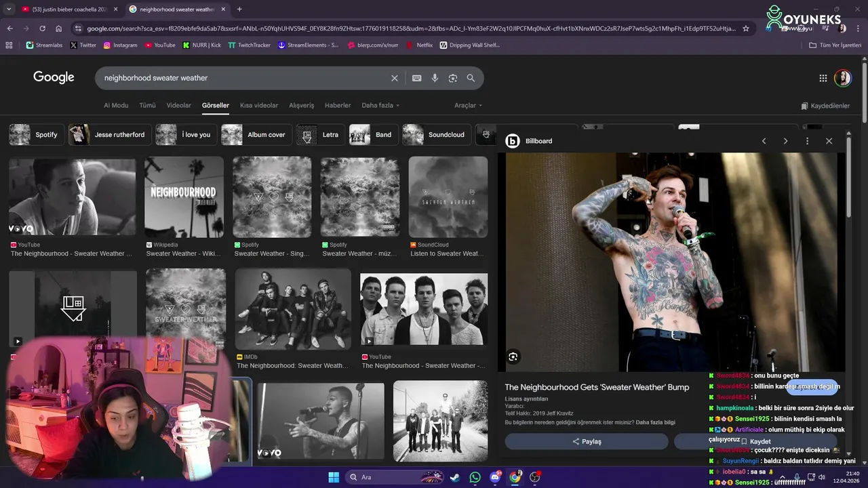Filter images by Album cover chip
Image resolution: width=868 pixels, height=488 pixels.
(x=256, y=135)
